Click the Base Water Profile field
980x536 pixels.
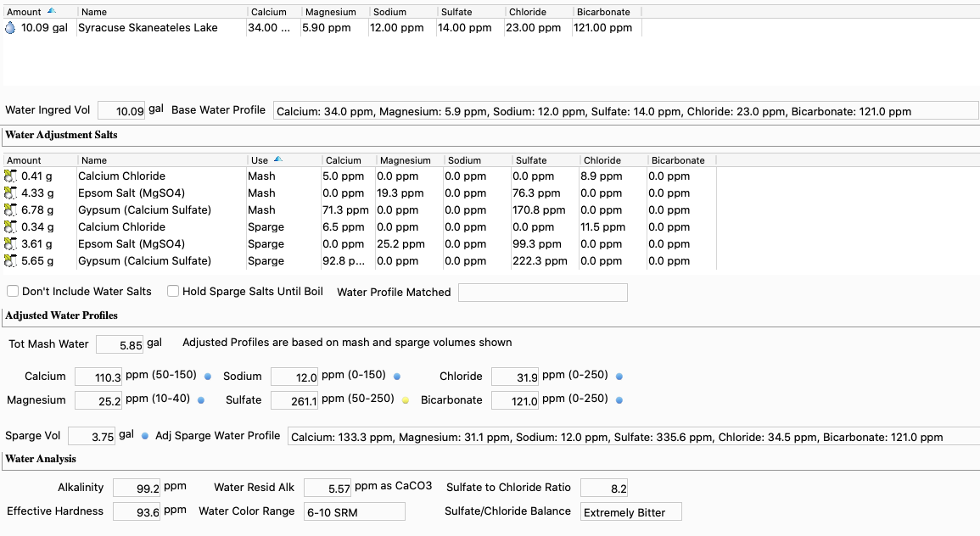625,111
